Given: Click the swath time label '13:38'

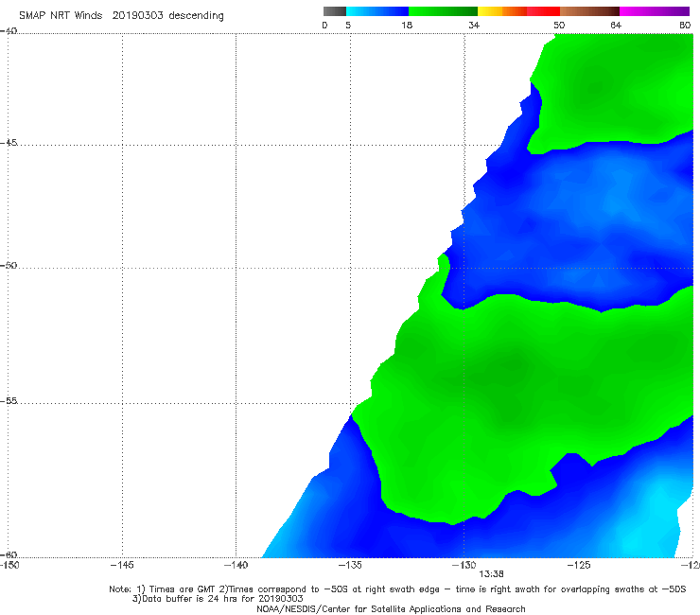Looking at the screenshot, I should (x=492, y=574).
